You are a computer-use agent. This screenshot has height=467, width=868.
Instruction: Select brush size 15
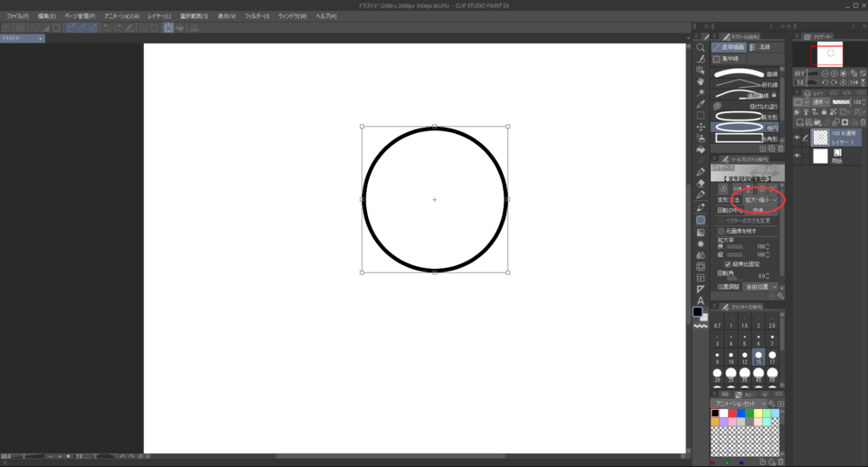click(759, 357)
